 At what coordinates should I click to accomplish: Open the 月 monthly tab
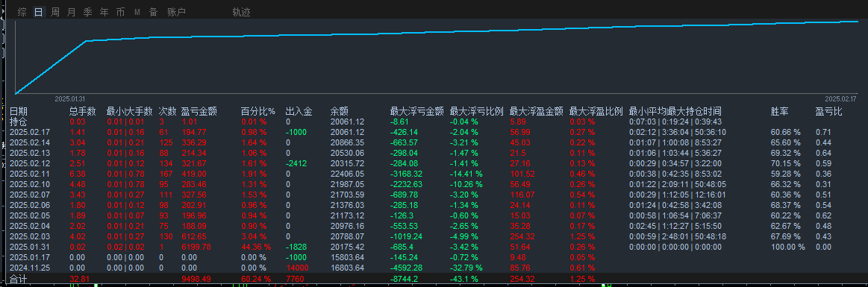coord(72,12)
